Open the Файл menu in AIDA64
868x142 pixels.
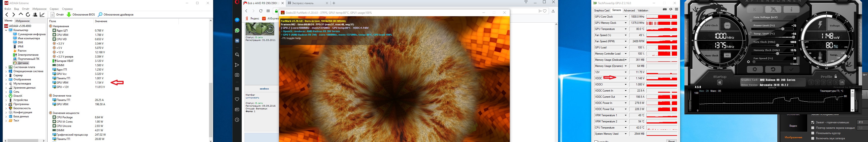8,9
